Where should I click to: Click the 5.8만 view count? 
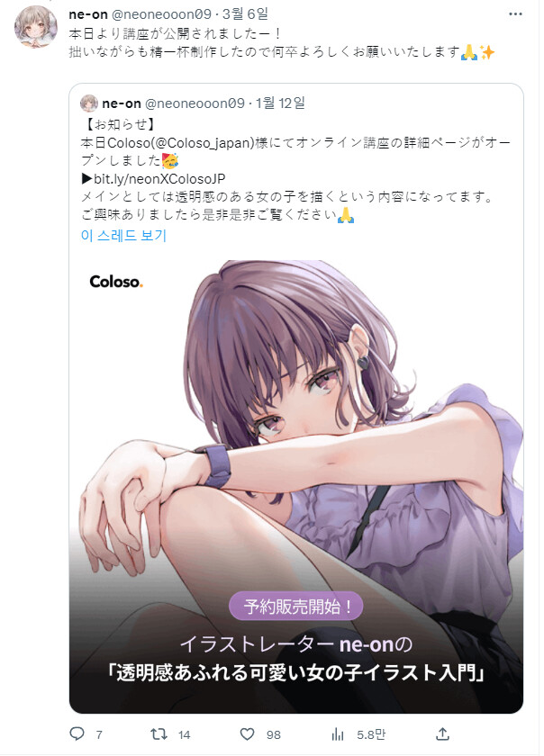pyautogui.click(x=371, y=734)
